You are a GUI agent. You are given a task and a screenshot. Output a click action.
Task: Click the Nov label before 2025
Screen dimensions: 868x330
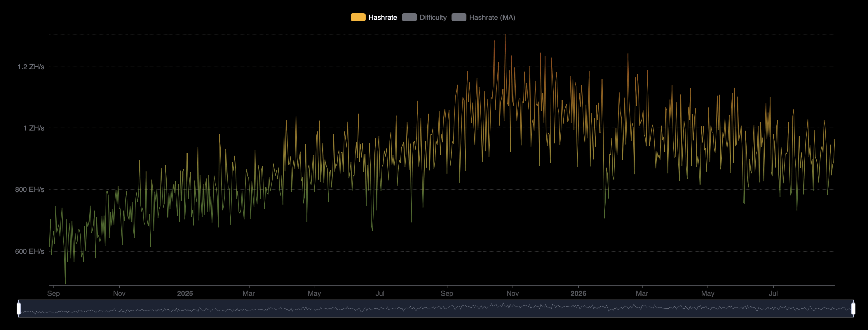119,294
